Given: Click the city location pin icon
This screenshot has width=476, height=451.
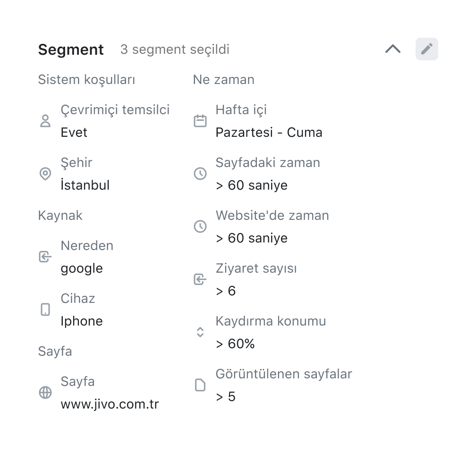Looking at the screenshot, I should 45,174.
